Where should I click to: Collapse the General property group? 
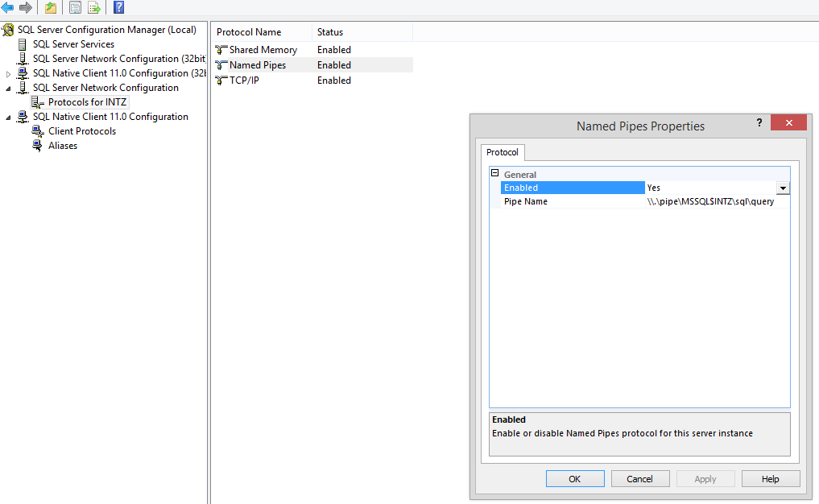coord(494,173)
